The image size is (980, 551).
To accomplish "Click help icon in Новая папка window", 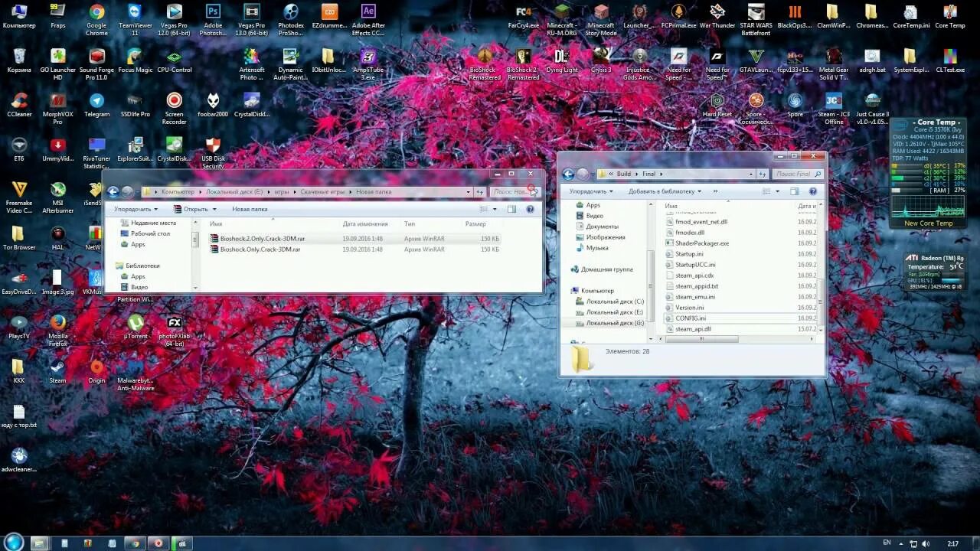I will click(530, 209).
